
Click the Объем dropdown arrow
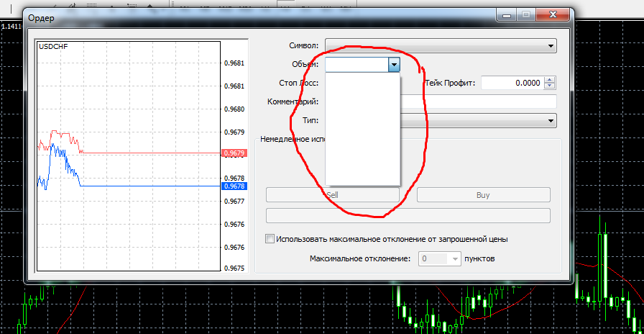(x=395, y=65)
